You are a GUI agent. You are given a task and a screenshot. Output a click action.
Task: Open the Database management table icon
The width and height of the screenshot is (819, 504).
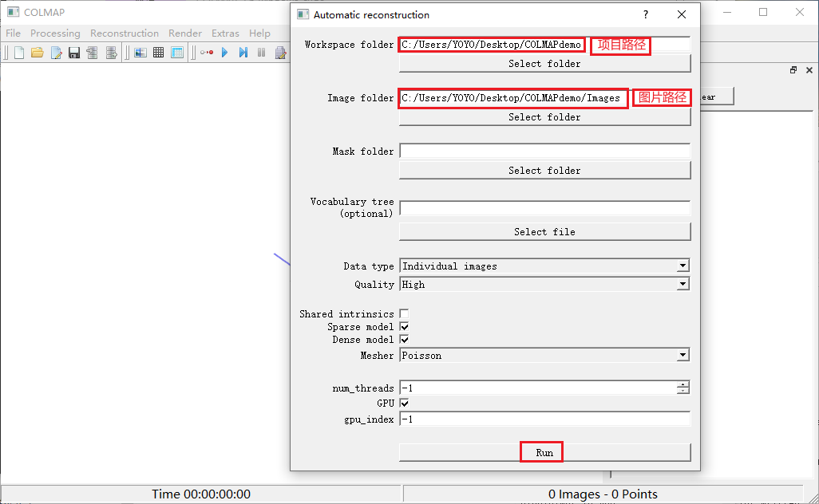[177, 52]
